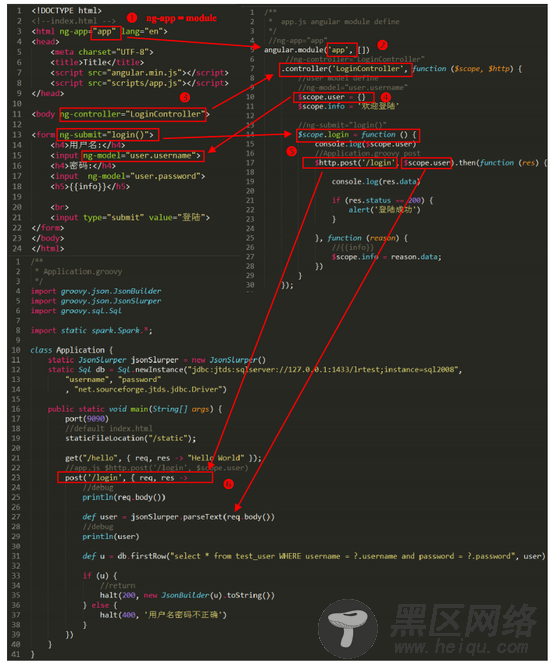Click post('/login', { req, res -> in the groovy file
550x664 pixels.
pos(135,478)
